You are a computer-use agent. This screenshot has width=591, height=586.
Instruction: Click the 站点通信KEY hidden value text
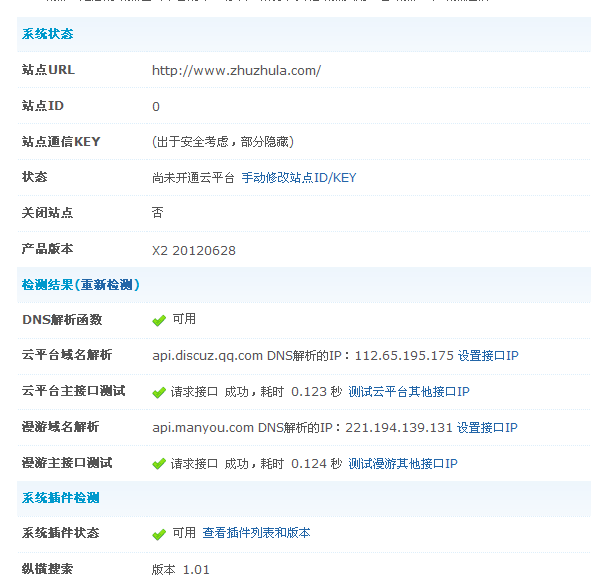click(223, 142)
